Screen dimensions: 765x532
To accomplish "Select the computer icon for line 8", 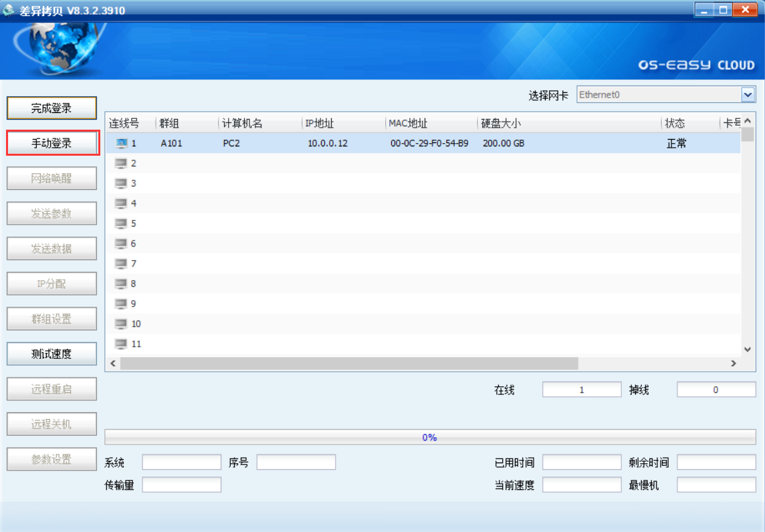I will 121,283.
